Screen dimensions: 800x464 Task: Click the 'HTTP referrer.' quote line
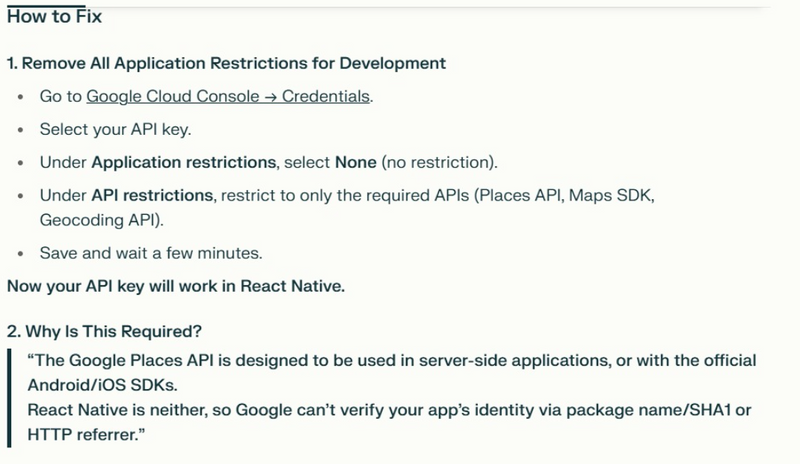coord(86,435)
